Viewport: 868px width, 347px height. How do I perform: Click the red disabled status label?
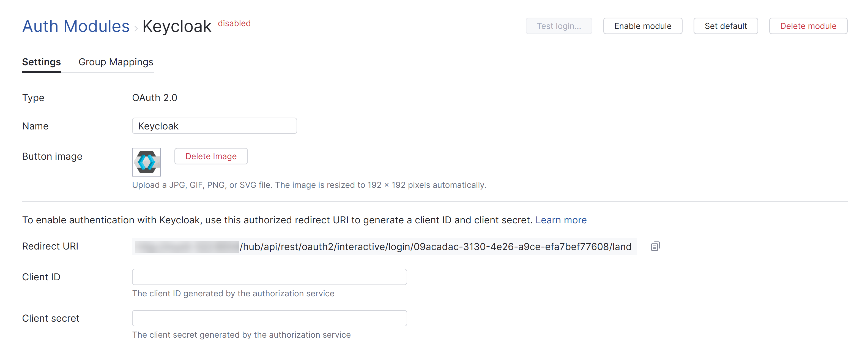pos(234,23)
